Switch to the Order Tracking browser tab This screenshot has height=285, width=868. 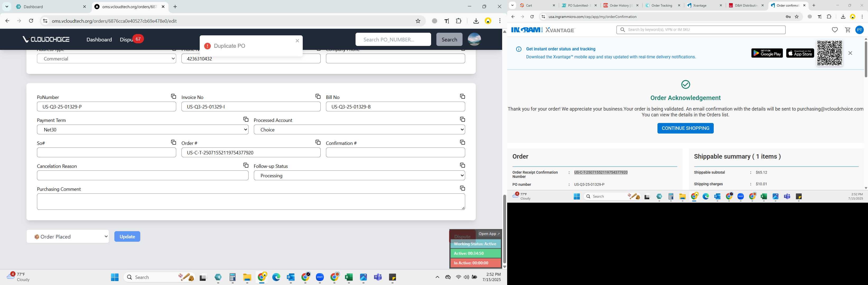pos(662,5)
